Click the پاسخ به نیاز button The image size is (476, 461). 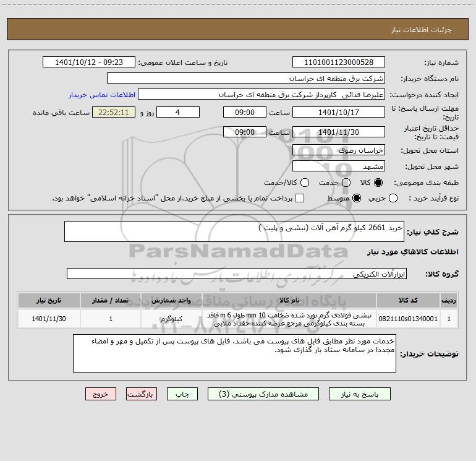pos(360,394)
